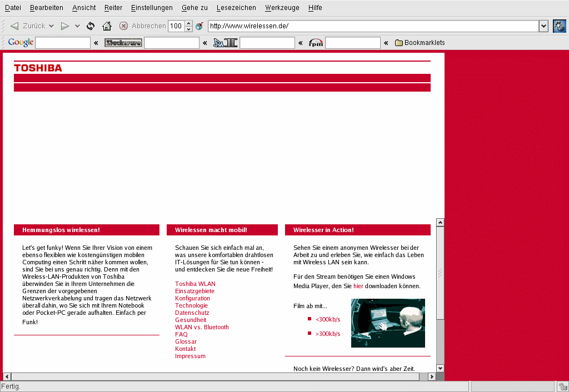569x392 pixels.
Task: Collapse the third search box's « arrow
Action: click(x=301, y=43)
